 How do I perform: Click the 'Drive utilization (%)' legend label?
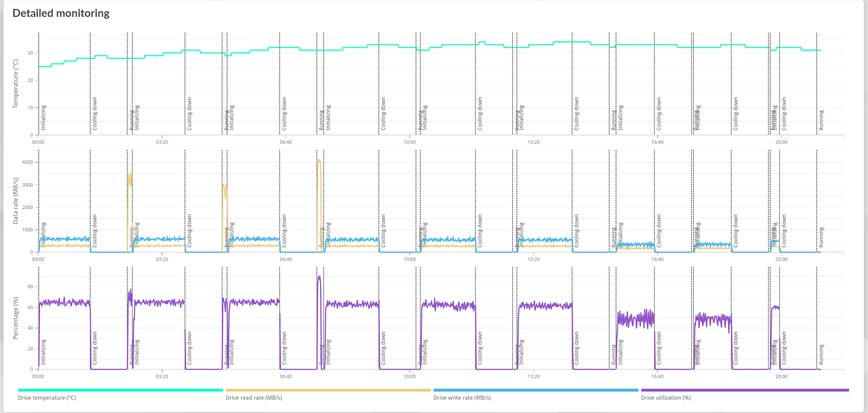[666, 398]
